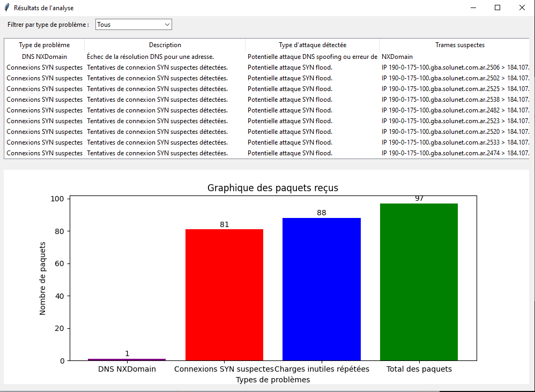This screenshot has height=392, width=535.
Task: Select row with port 2533 SYN frame
Action: [266, 142]
